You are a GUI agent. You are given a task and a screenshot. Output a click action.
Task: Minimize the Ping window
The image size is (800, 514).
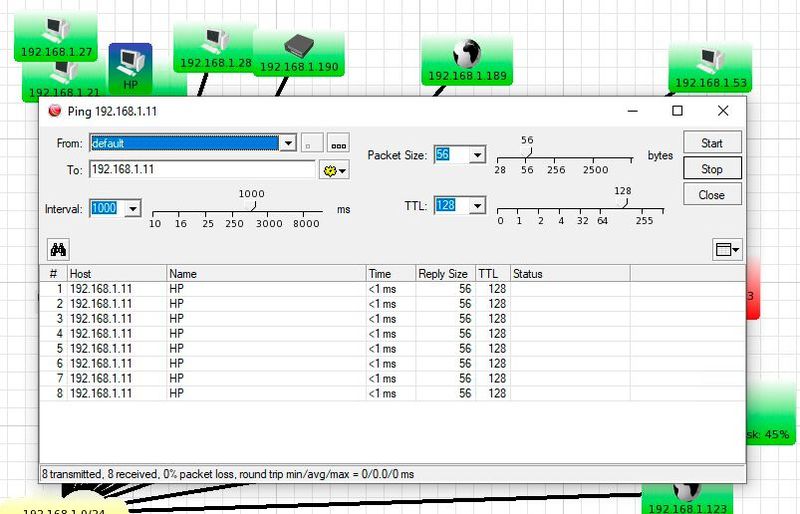633,111
